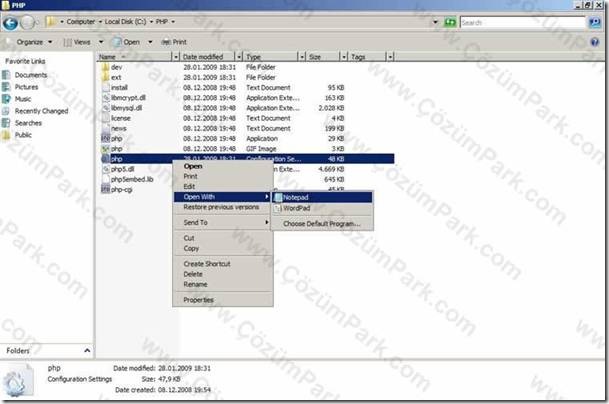Open the Type column filter dropdown
Screen dimensions: 609x404
(x=302, y=57)
